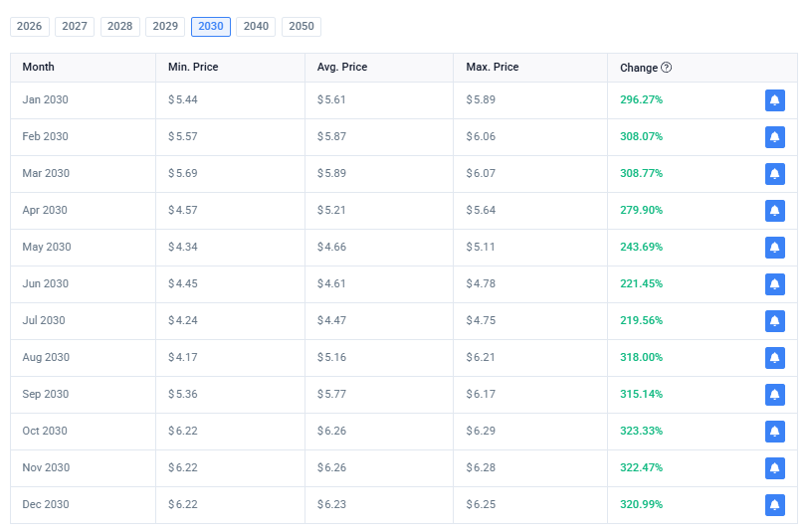Click the 219.56% change value
Screen dimensions: 810x532
click(641, 320)
